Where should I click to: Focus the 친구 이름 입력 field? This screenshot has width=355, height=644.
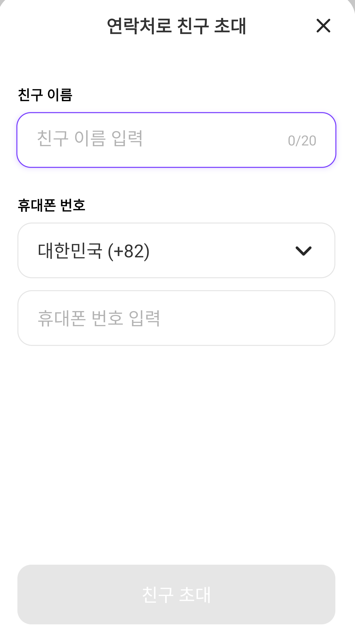pyautogui.click(x=160, y=140)
